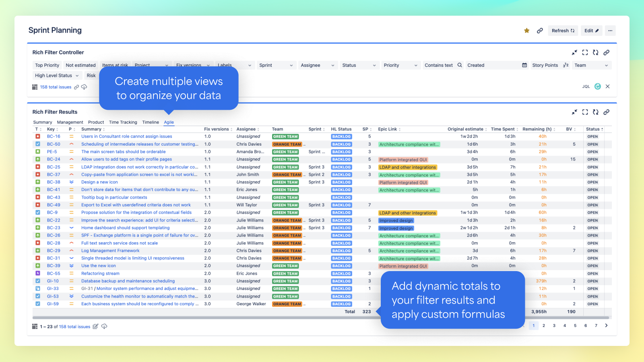Image resolution: width=644 pixels, height=362 pixels.
Task: Click the 'Improved design' epic label for BC-22
Action: [x=396, y=220]
